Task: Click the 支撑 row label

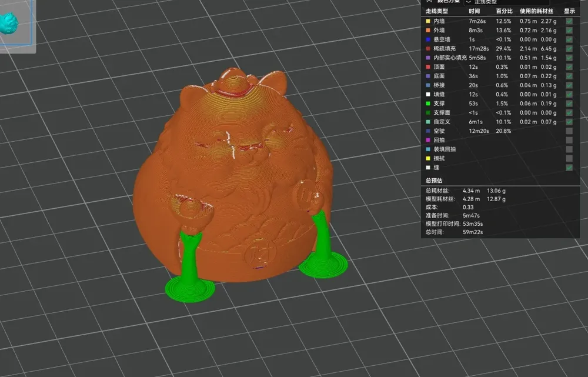Action: point(439,103)
